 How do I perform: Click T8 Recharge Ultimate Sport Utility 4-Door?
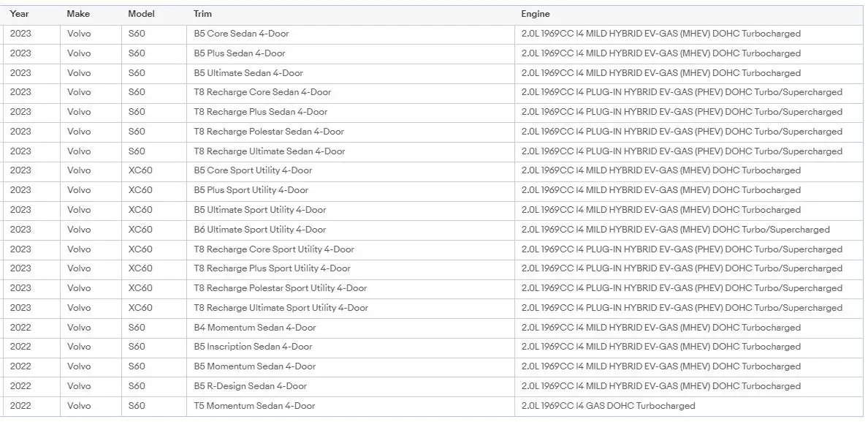point(281,308)
